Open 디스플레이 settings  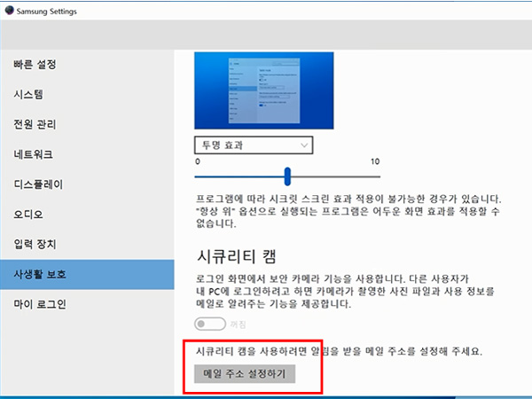point(87,184)
